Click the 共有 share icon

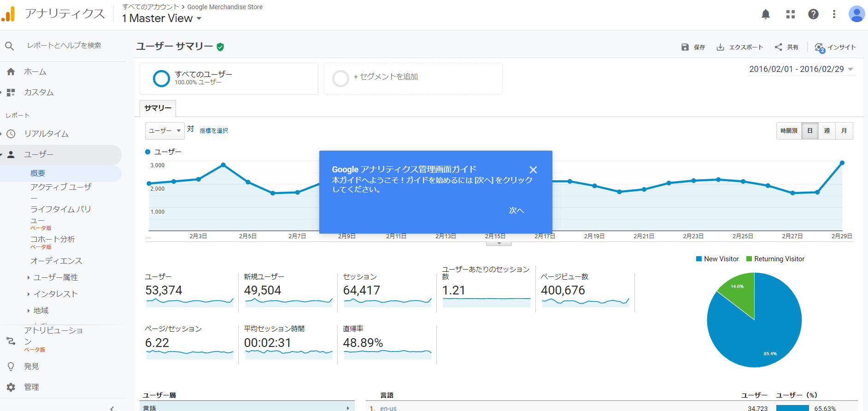[778, 47]
